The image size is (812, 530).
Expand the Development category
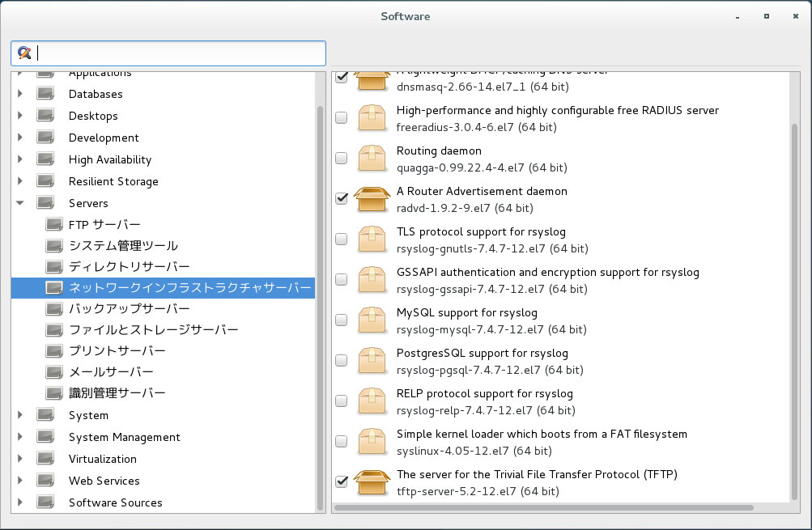tap(20, 138)
